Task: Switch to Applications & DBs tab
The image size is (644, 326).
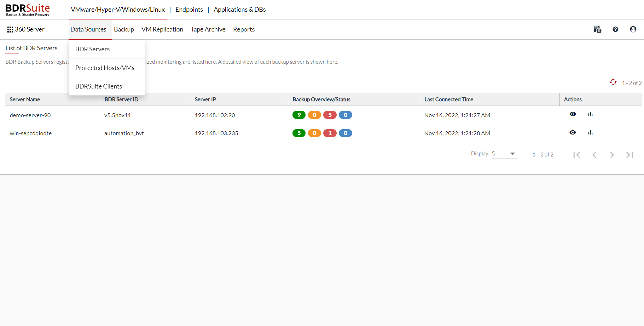Action: click(240, 10)
